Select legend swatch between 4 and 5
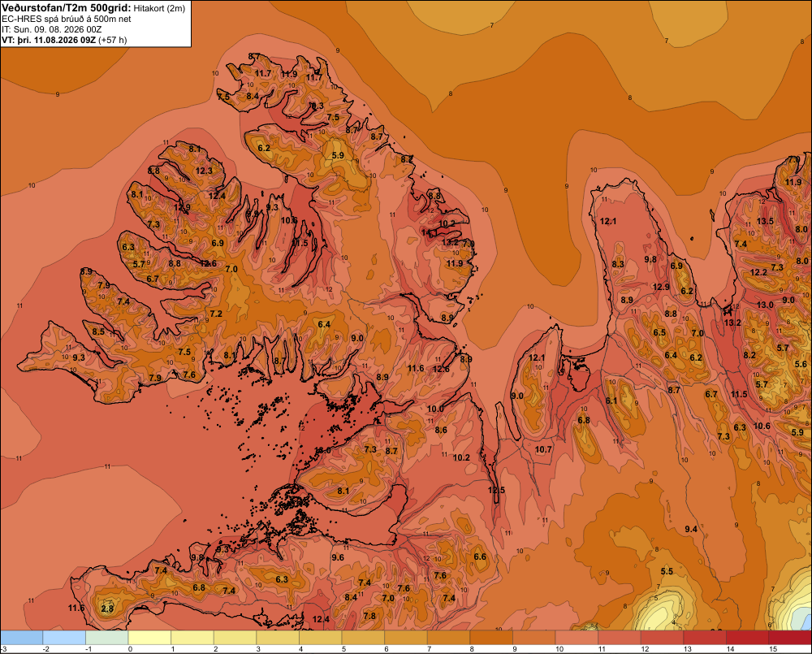The image size is (812, 654). 321,638
